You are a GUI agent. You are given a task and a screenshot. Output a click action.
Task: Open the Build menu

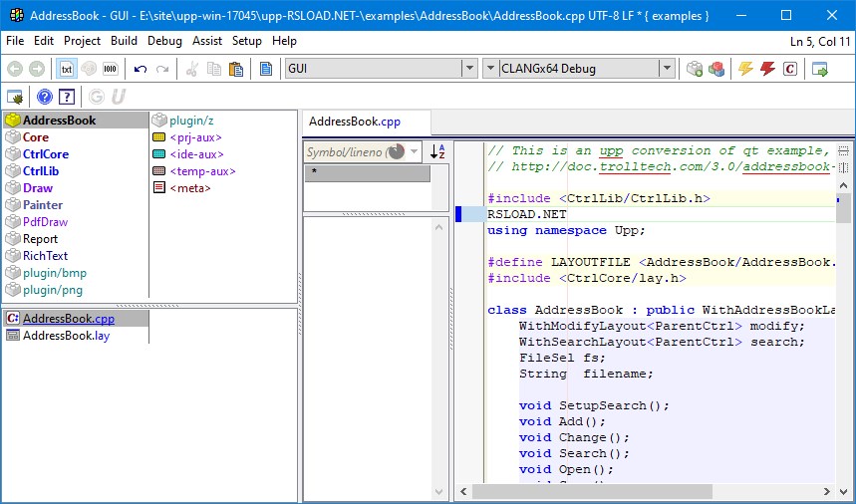[125, 41]
